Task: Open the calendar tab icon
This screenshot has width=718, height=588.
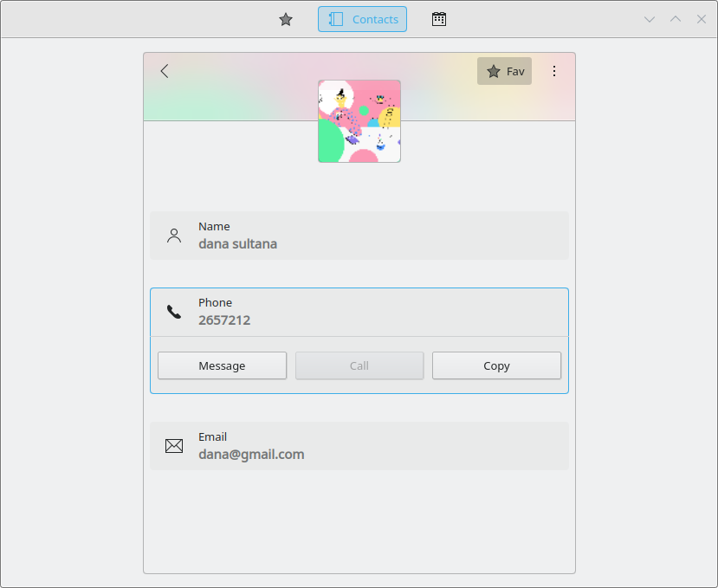Action: (438, 19)
